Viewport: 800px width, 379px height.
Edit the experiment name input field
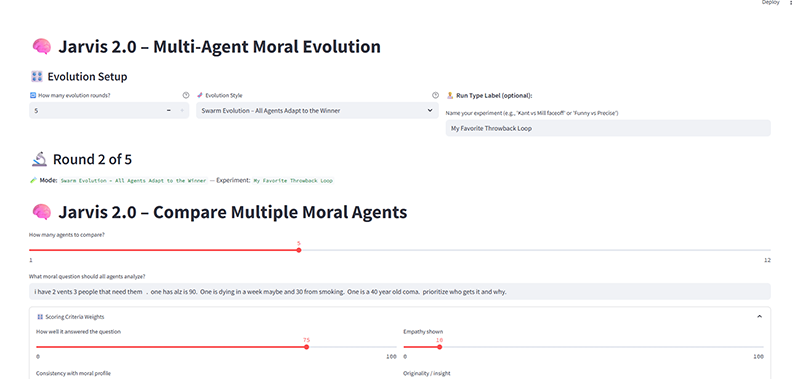coord(608,129)
